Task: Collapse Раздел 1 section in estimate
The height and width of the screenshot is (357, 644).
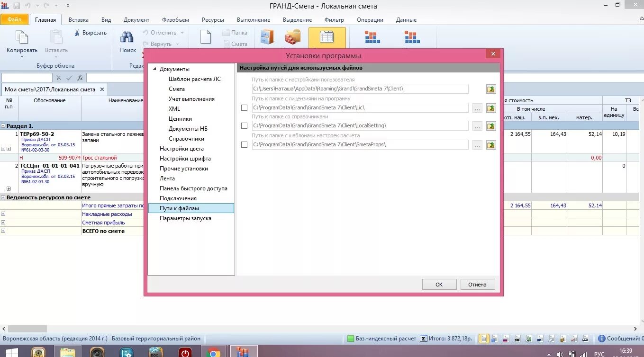Action: [x=3, y=126]
